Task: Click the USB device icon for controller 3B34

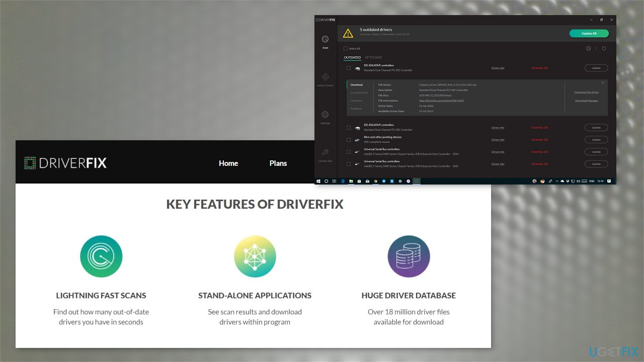Action: click(x=357, y=152)
